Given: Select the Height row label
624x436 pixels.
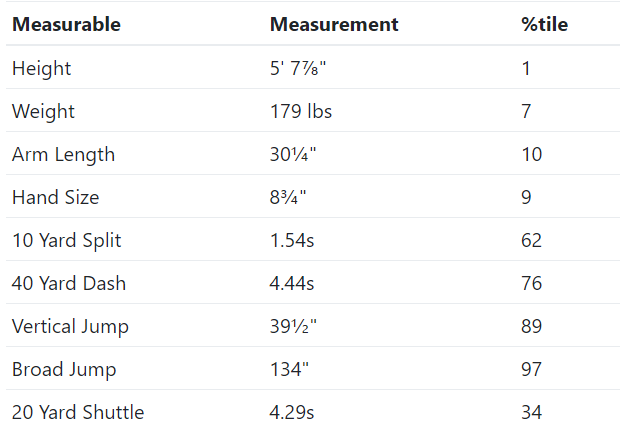Looking at the screenshot, I should click(x=41, y=68).
